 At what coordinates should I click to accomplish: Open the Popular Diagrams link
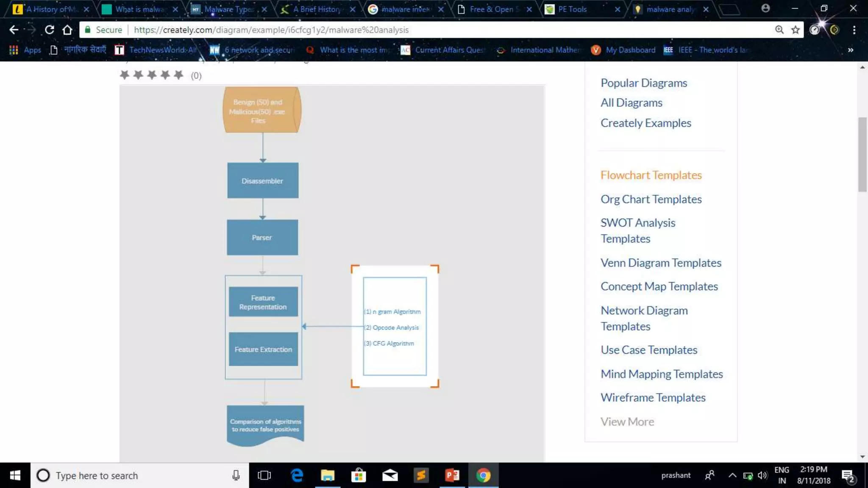click(643, 83)
